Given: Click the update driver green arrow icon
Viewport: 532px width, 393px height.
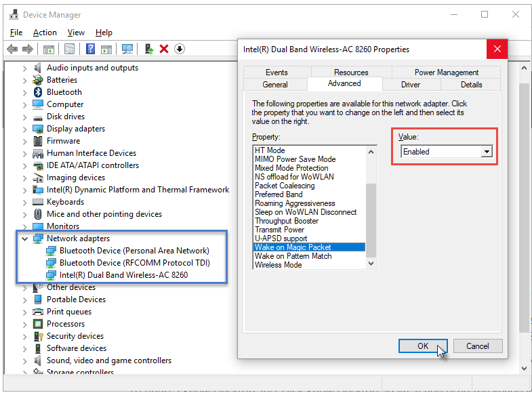Looking at the screenshot, I should 149,49.
